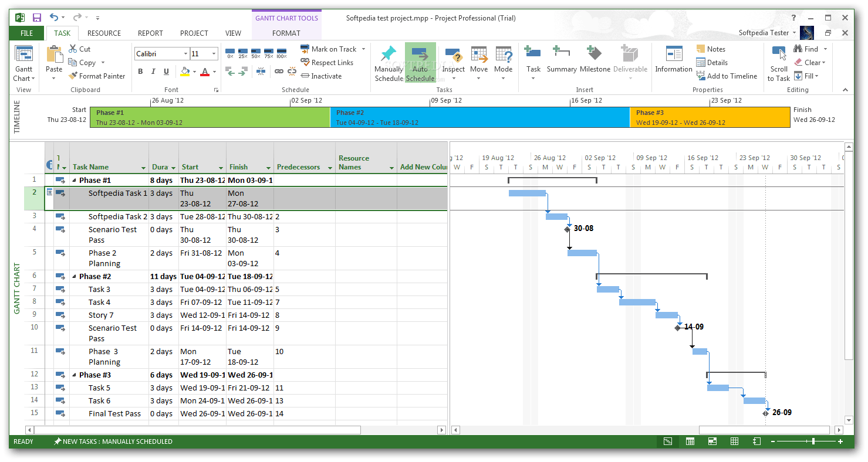
Task: Cut the selected task
Action: 79,49
